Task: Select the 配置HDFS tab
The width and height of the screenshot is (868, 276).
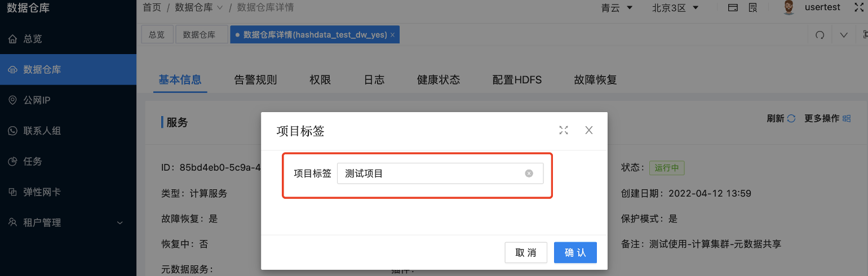Action: tap(517, 80)
